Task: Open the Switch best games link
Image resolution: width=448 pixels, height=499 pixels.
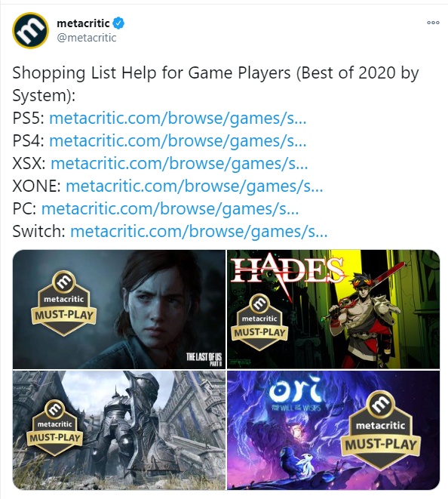Action: (198, 231)
